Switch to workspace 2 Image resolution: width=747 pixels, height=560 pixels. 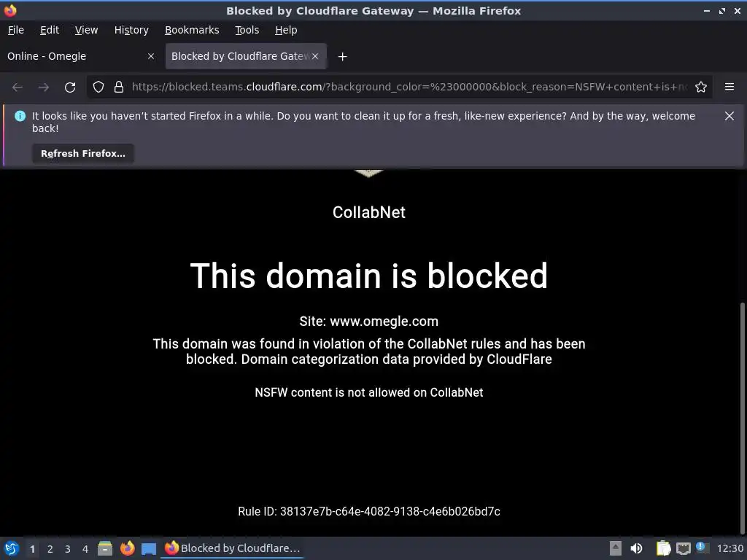(x=50, y=549)
